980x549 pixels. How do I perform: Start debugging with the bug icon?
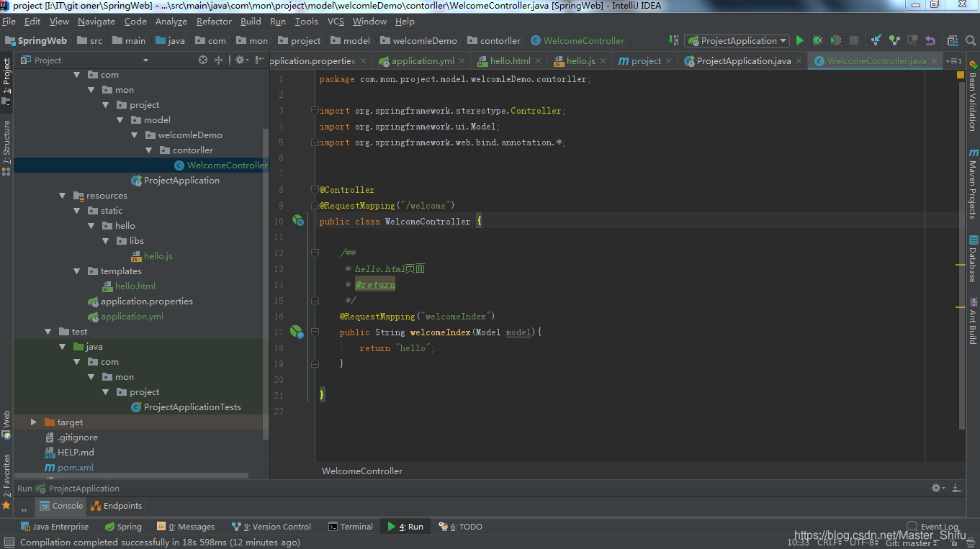coord(817,41)
